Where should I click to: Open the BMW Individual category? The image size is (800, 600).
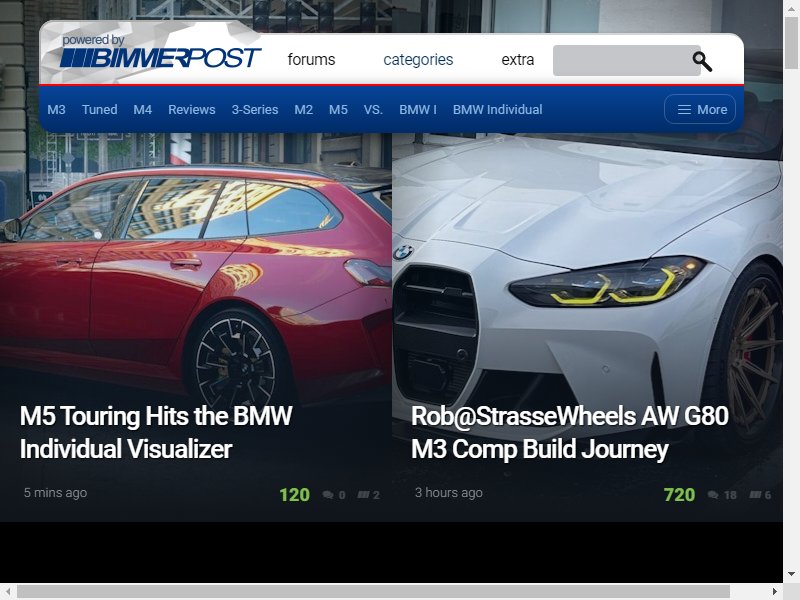(x=497, y=110)
